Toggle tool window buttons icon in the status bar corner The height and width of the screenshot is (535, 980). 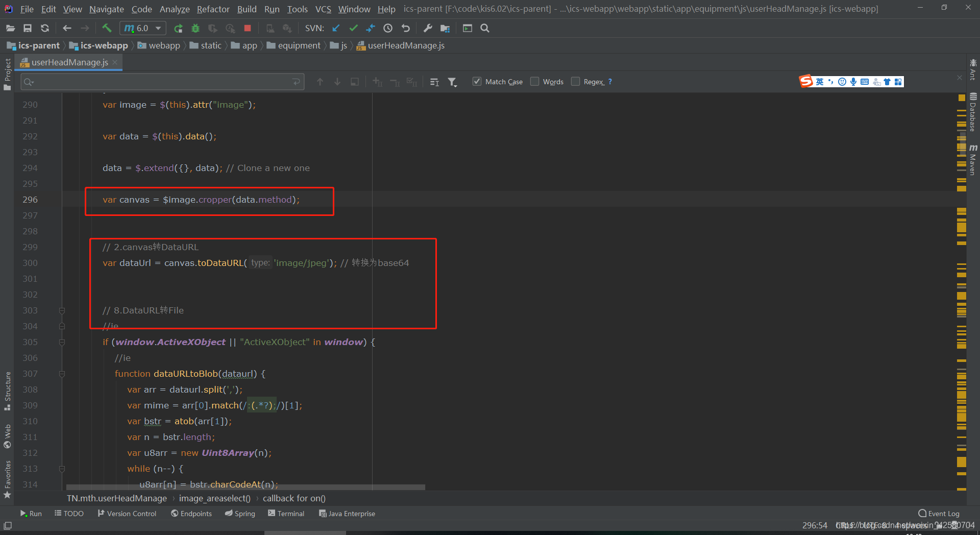click(8, 525)
